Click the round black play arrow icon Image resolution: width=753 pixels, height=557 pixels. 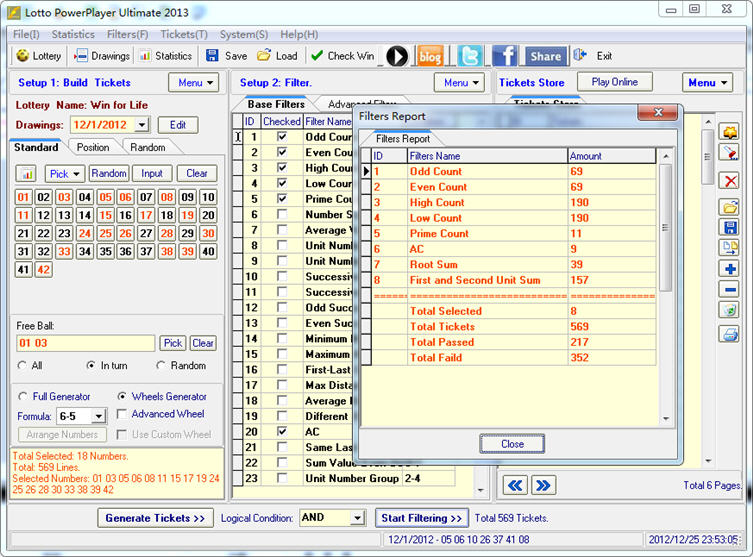pyautogui.click(x=397, y=56)
